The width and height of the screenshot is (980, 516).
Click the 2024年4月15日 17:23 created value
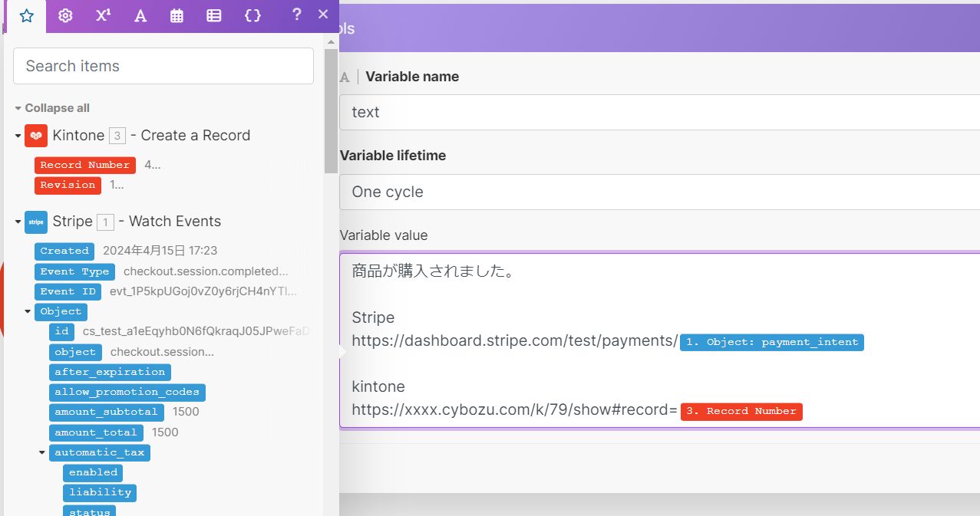(x=160, y=251)
